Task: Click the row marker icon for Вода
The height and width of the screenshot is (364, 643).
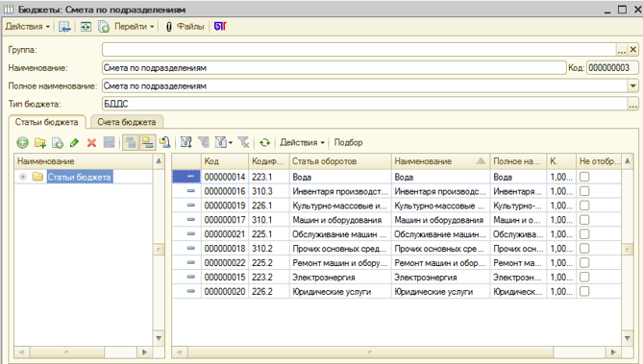Action: click(x=190, y=177)
